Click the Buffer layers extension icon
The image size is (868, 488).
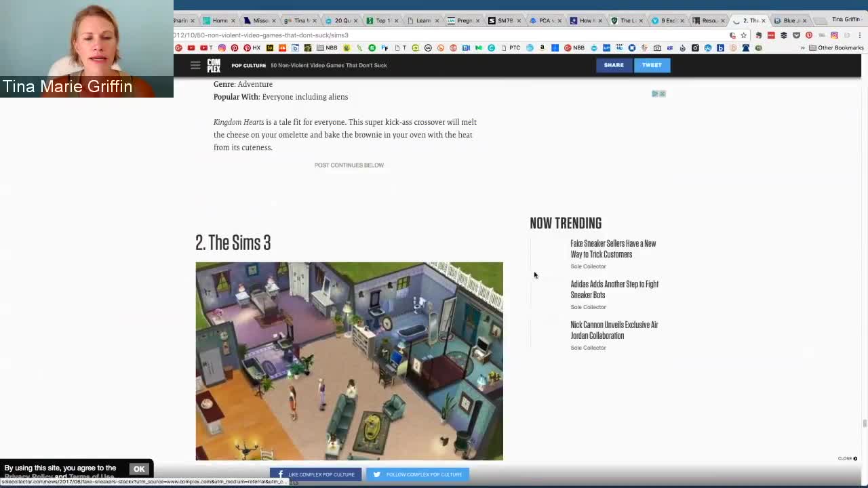click(x=784, y=35)
